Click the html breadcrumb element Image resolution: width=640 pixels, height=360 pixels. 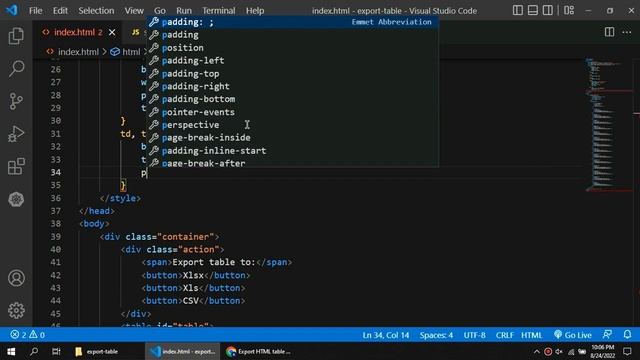tap(126, 52)
